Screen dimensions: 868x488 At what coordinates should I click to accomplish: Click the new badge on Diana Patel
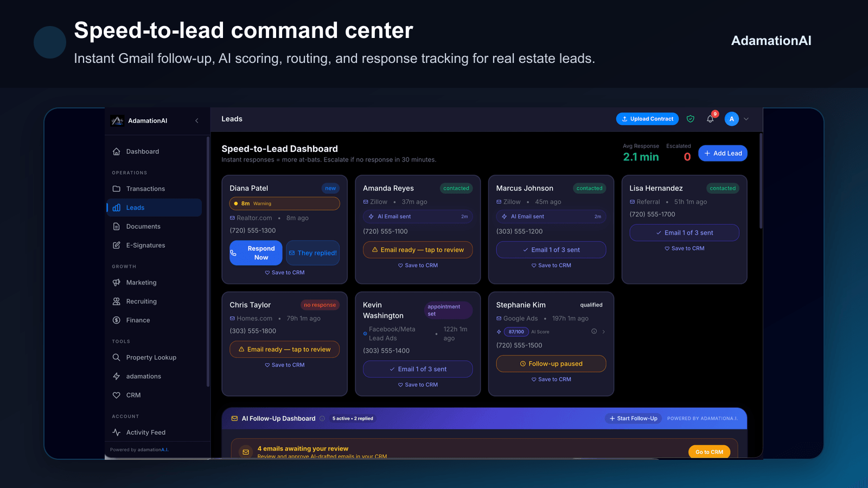pos(330,188)
